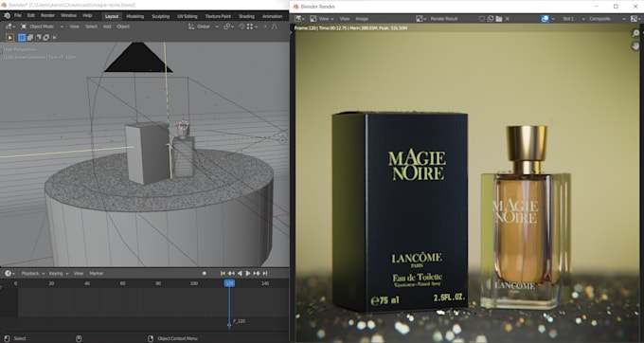Toggle proportional editing
644x343 pixels.
pyautogui.click(x=265, y=27)
